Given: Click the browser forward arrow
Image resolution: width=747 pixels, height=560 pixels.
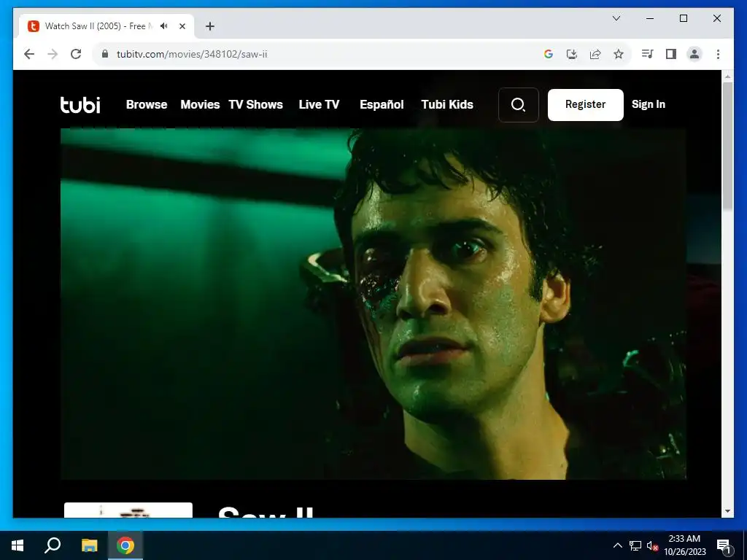Looking at the screenshot, I should pos(53,54).
